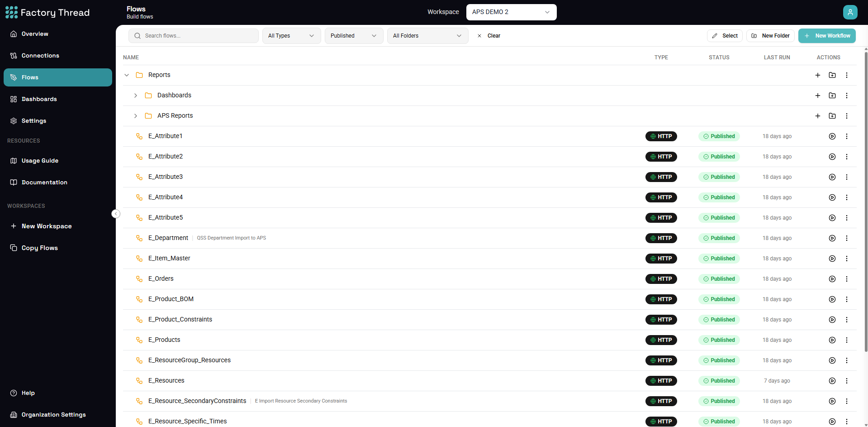The image size is (868, 427).
Task: Click the HTTP type badge for E_Attribute1
Action: (661, 136)
